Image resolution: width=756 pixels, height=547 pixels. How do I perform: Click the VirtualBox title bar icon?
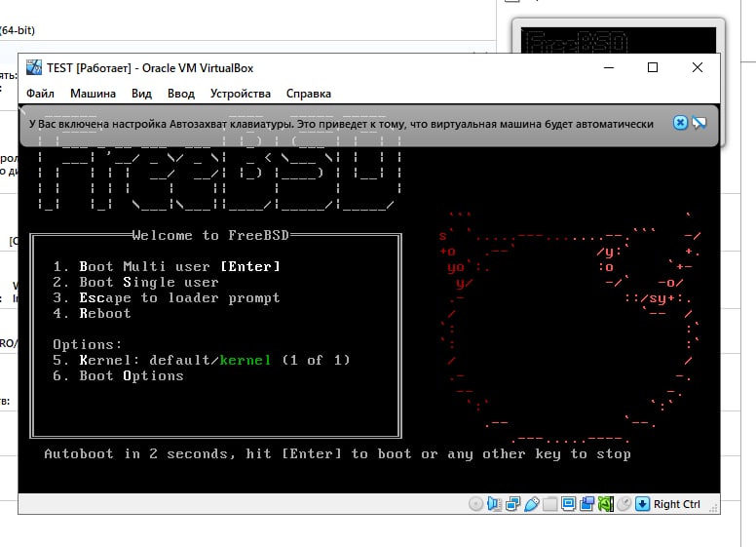tap(34, 67)
